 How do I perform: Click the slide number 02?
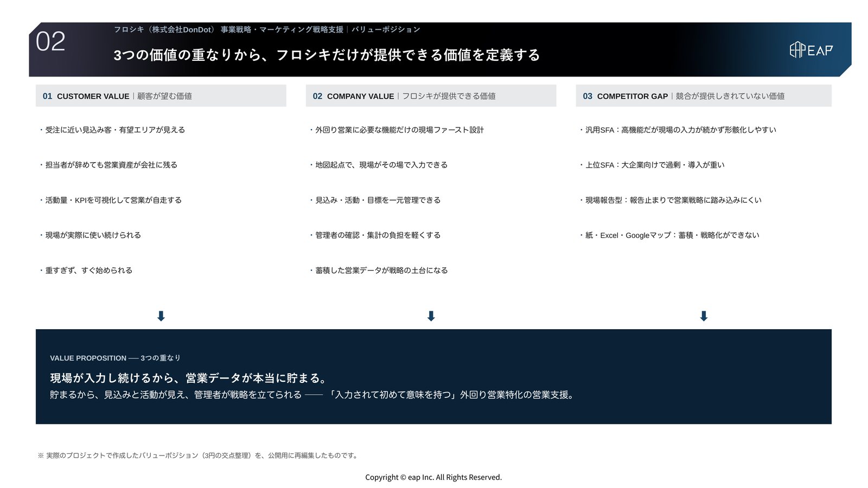click(50, 42)
